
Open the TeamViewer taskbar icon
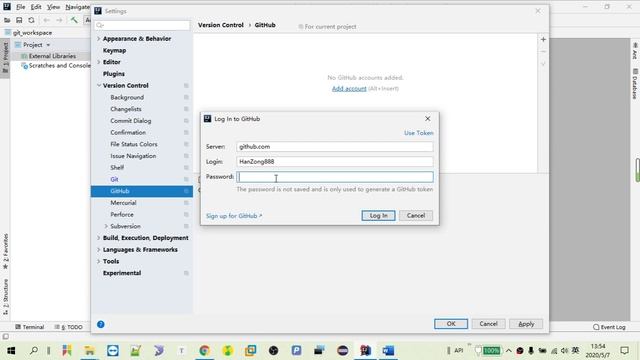click(113, 351)
